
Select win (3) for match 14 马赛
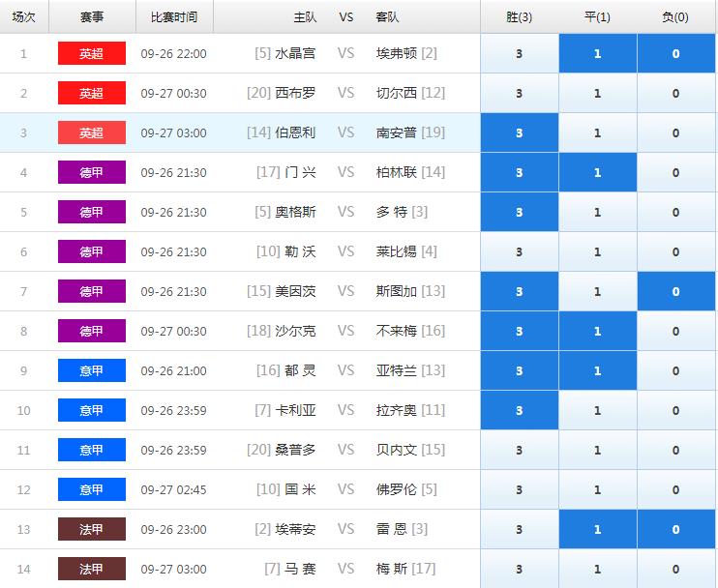[520, 570]
